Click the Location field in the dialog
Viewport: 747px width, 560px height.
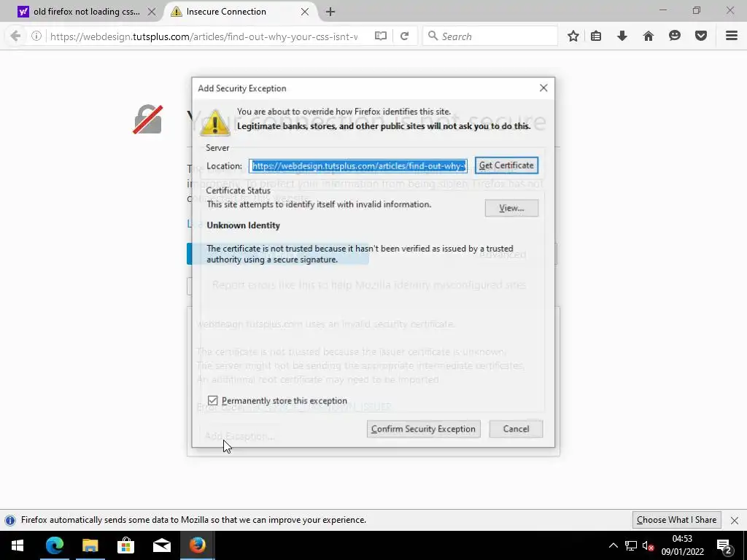(357, 166)
